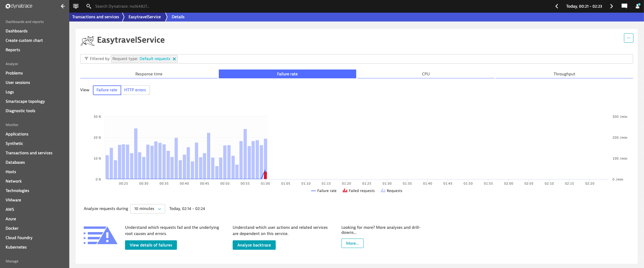
Task: Open Reports in sidebar
Action: [x=13, y=50]
